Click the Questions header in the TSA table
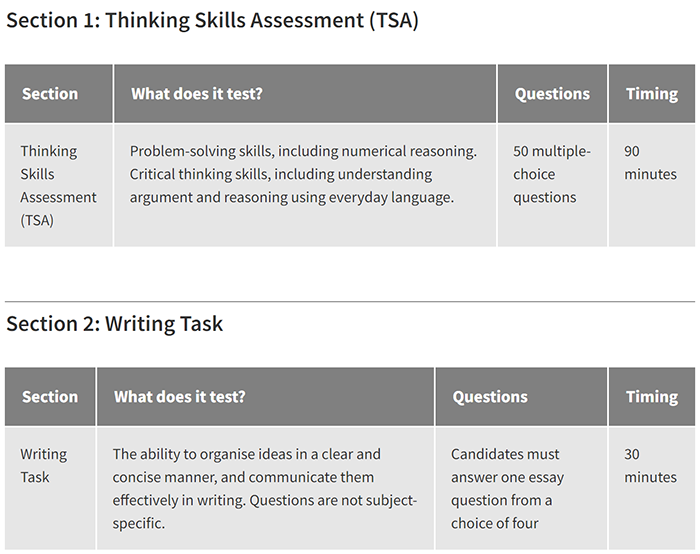The height and width of the screenshot is (554, 700). click(552, 94)
